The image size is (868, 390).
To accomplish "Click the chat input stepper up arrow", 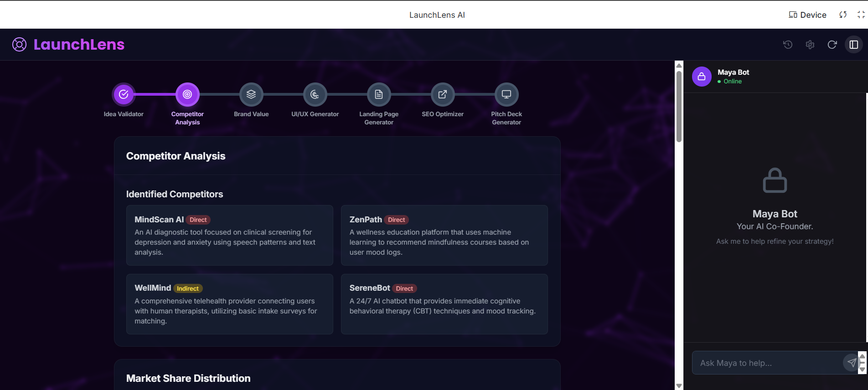I will [862, 356].
